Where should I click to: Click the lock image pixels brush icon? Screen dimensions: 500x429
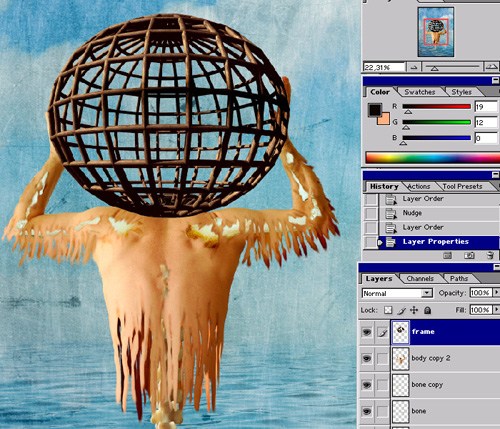coord(401,310)
